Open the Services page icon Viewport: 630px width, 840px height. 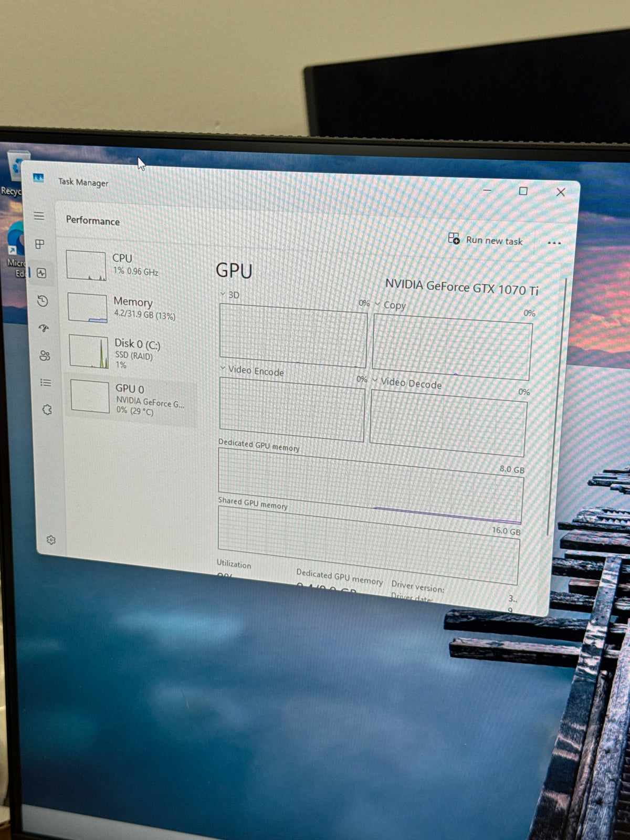tap(47, 409)
